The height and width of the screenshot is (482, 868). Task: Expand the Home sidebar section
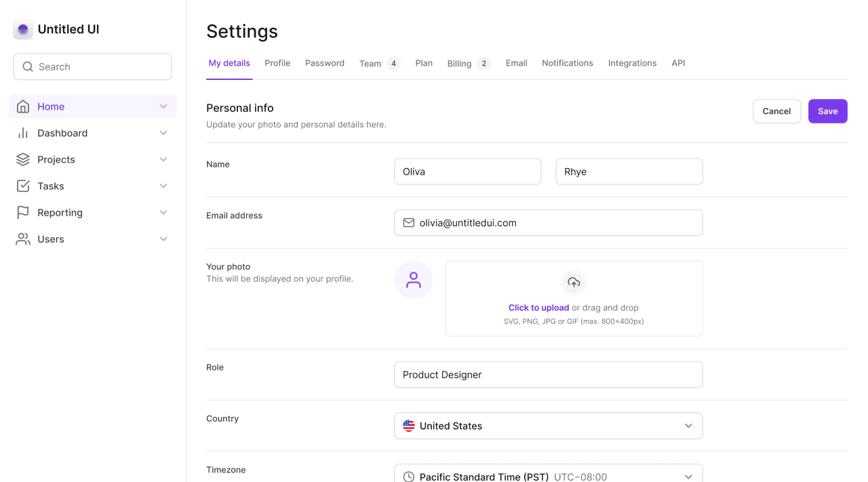pyautogui.click(x=163, y=106)
